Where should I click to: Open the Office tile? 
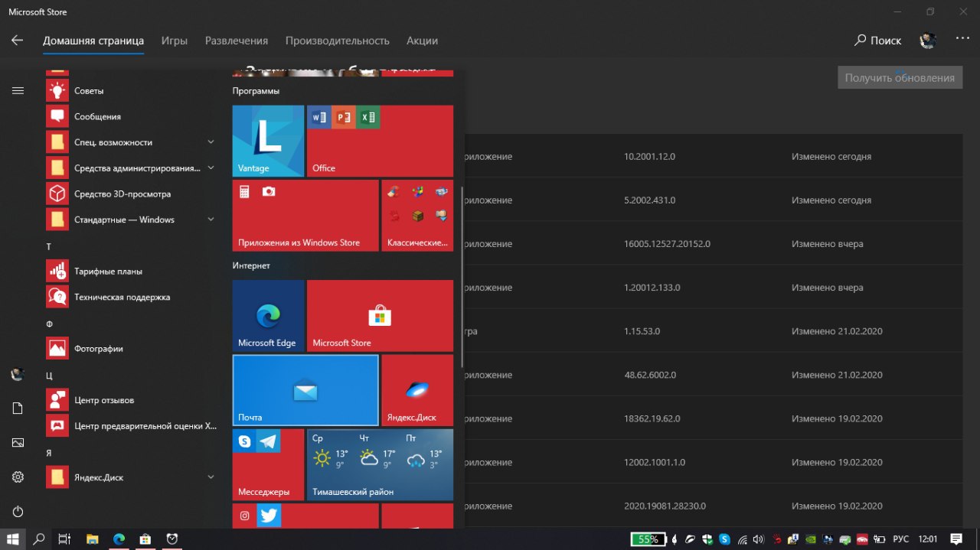click(x=380, y=142)
